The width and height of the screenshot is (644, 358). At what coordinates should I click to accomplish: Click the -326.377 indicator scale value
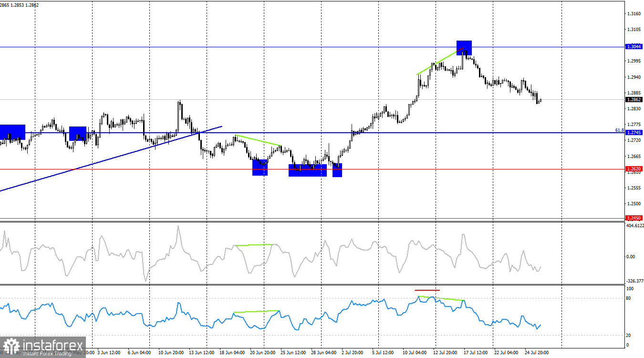(634, 281)
